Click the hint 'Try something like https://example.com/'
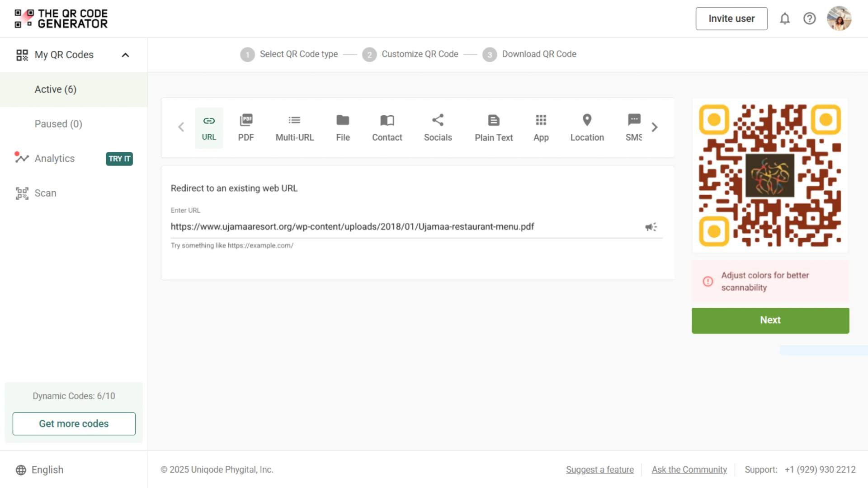 [x=232, y=246]
